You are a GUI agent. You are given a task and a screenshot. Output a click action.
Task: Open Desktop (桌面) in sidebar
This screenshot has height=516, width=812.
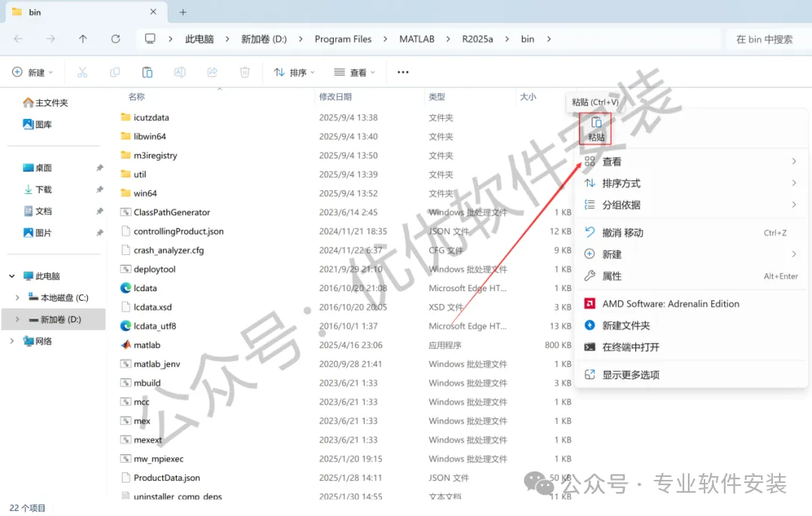pyautogui.click(x=38, y=168)
